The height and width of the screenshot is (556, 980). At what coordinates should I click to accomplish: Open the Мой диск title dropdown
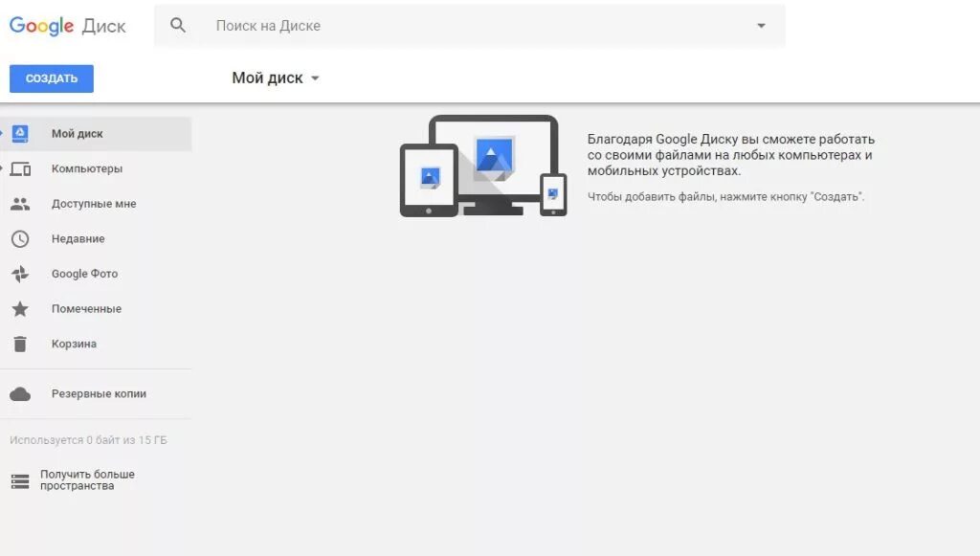click(276, 78)
